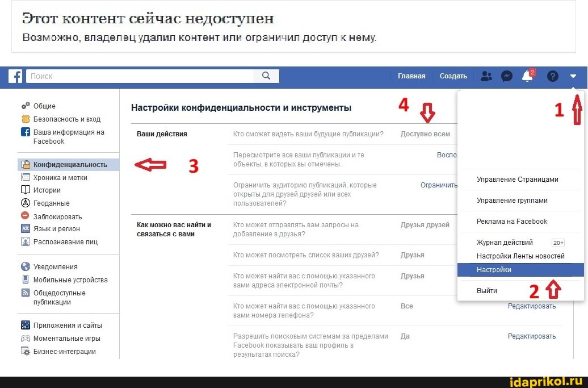The image size is (588, 388).
Task: Click the help question mark icon
Action: pyautogui.click(x=552, y=76)
